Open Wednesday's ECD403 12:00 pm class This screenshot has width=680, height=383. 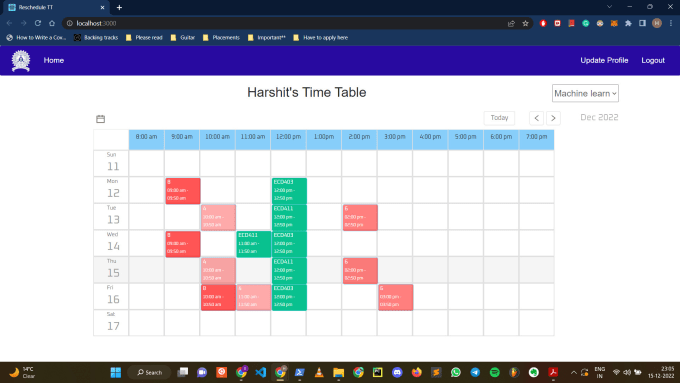[x=289, y=244]
